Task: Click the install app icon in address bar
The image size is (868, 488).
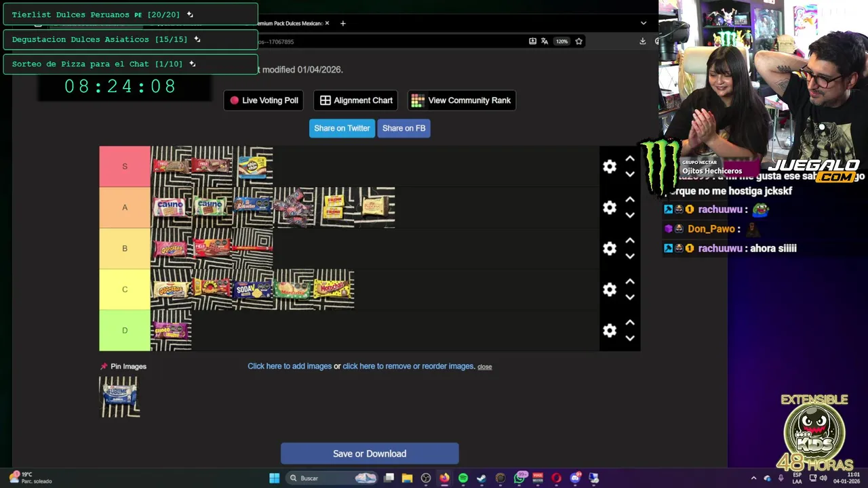Action: [x=533, y=41]
